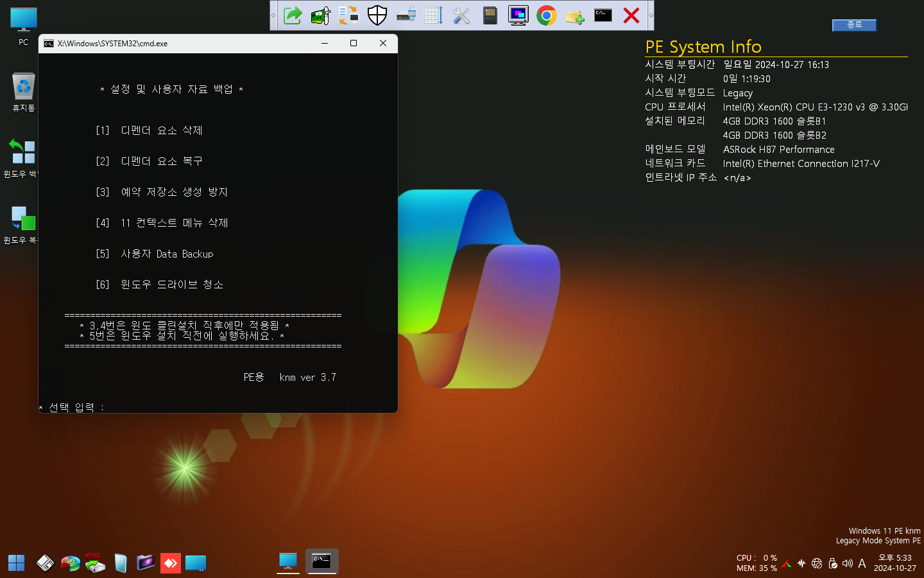The width and height of the screenshot is (924, 578).
Task: Click the 4GB DDR3 1600 슬롯B1 entry
Action: click(774, 121)
